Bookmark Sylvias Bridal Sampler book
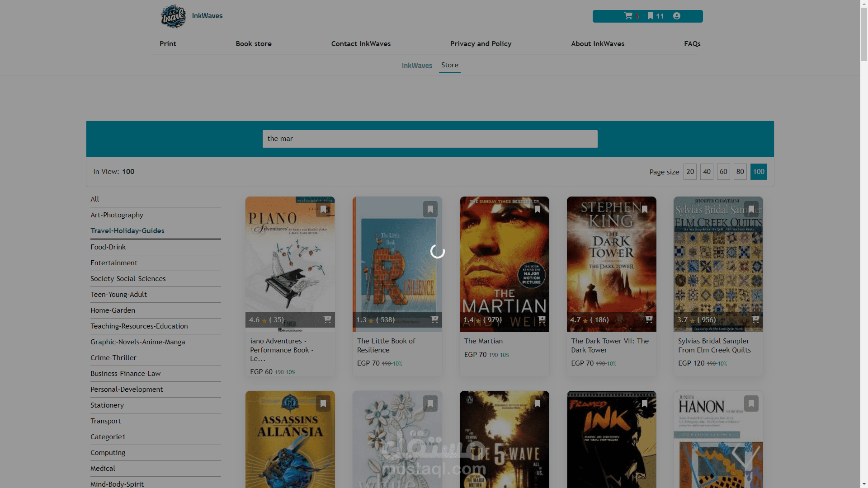The height and width of the screenshot is (488, 868). [751, 209]
